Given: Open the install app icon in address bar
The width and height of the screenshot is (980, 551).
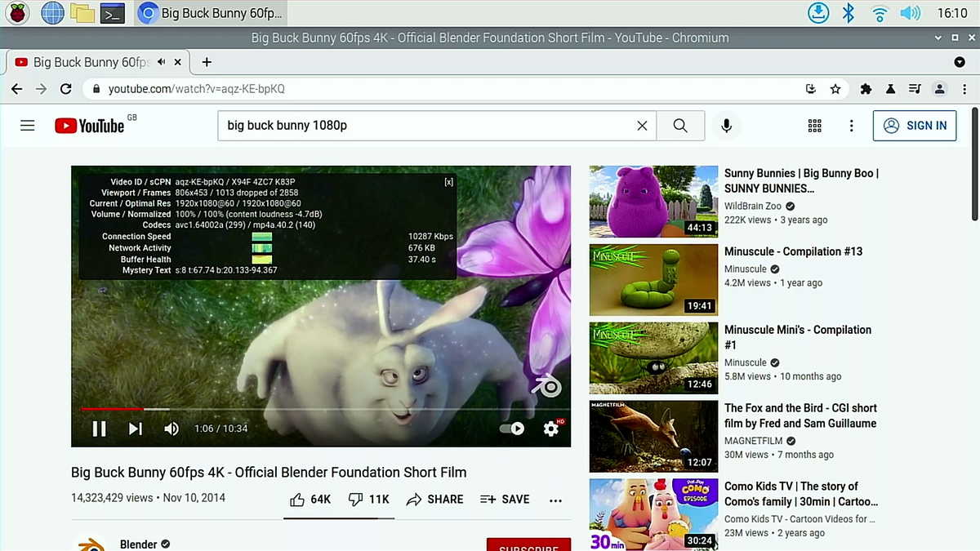Looking at the screenshot, I should click(x=811, y=89).
